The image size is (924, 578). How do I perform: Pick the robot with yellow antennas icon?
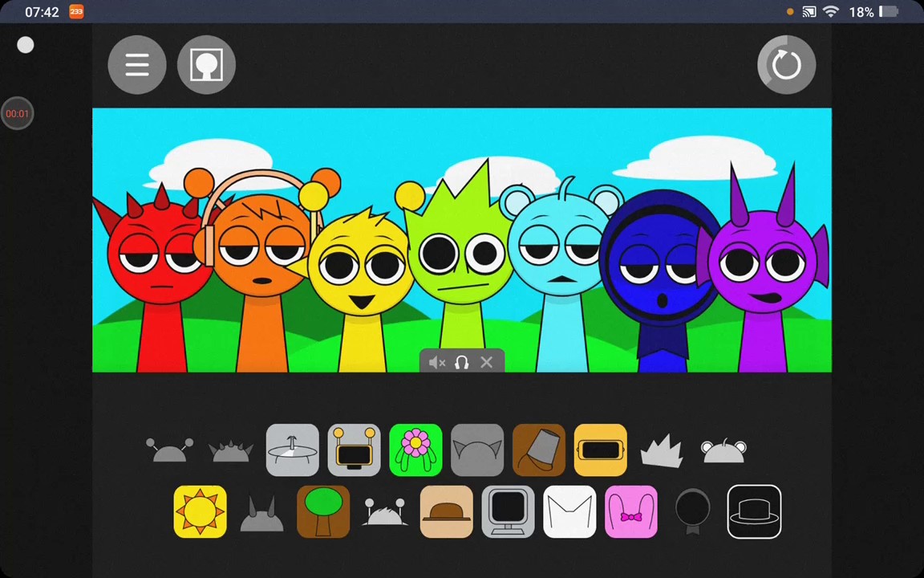[354, 450]
